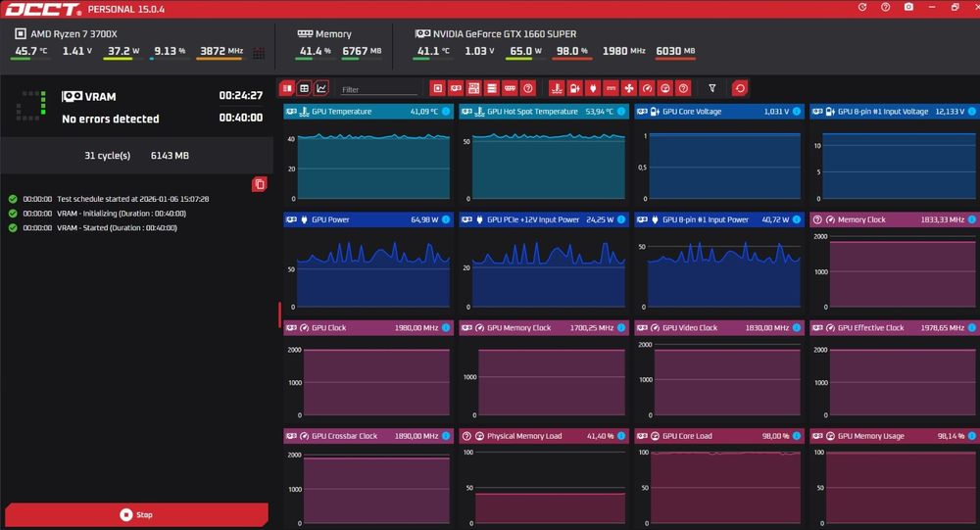Toggle the motherboard sensor filter icon
The image size is (980, 530).
click(x=473, y=88)
